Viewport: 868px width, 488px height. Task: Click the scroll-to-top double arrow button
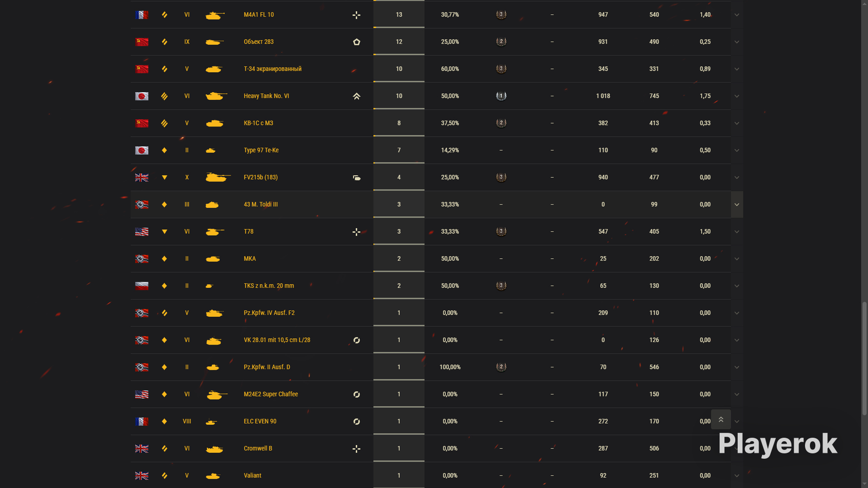pos(721,419)
